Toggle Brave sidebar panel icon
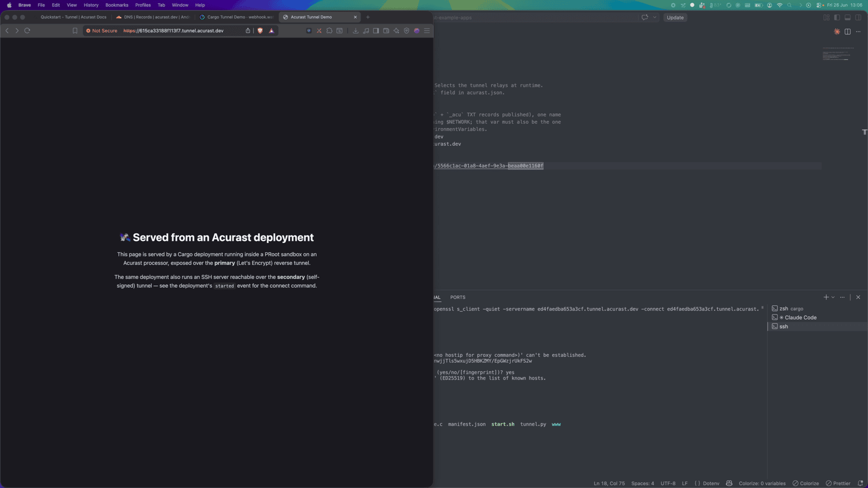The image size is (868, 488). (376, 31)
